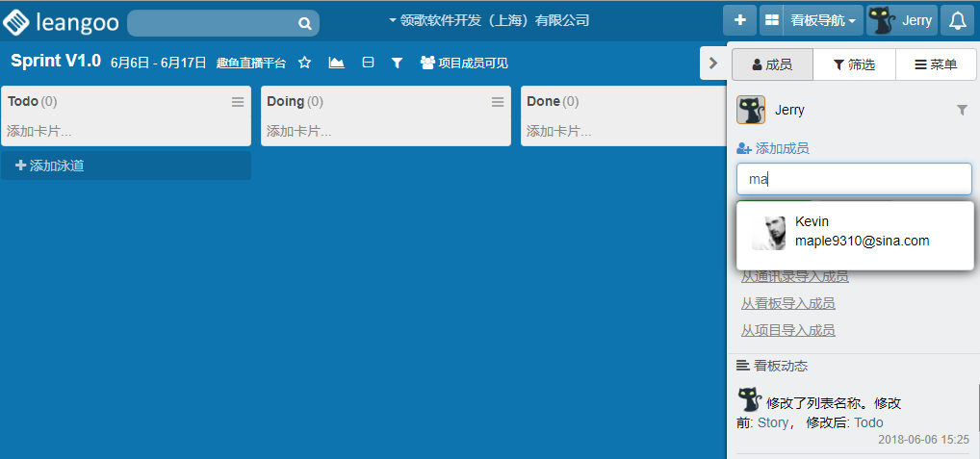980x459 pixels.
Task: Open the Doing list menu icon
Action: [x=498, y=101]
